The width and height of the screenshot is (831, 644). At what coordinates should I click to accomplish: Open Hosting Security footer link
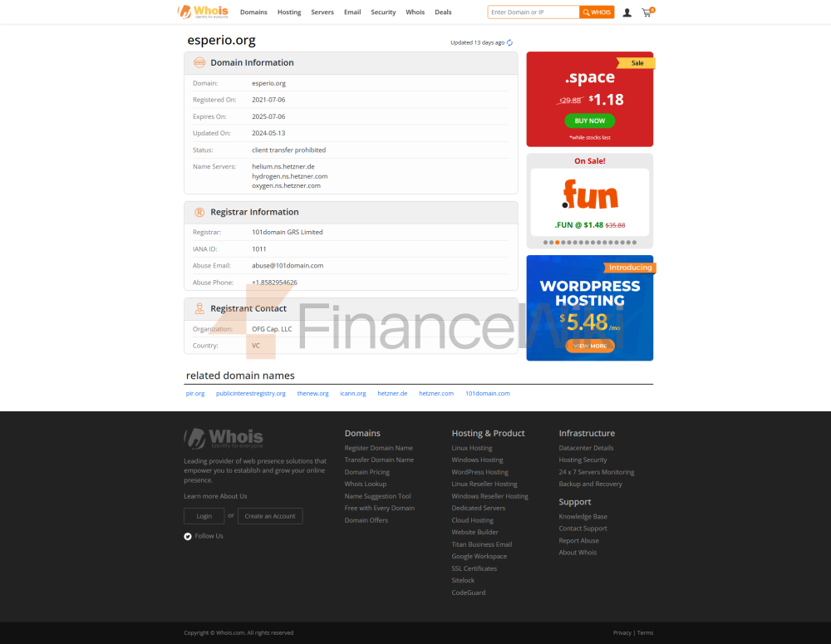coord(583,460)
